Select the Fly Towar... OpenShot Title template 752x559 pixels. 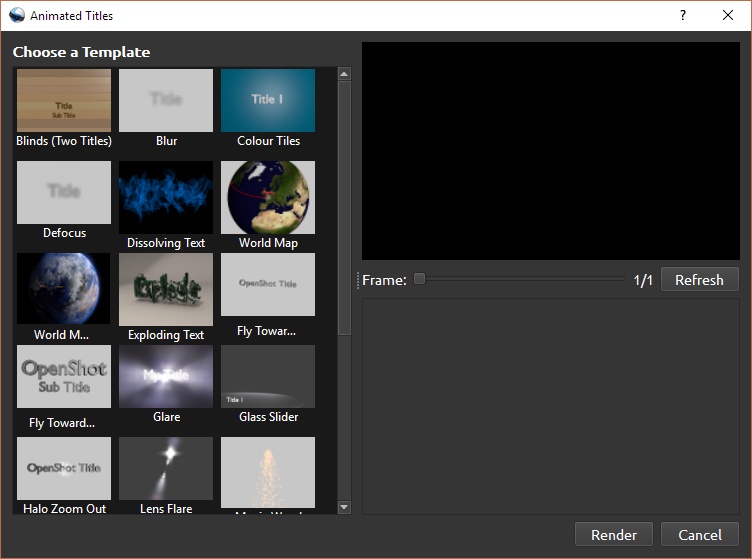(268, 284)
